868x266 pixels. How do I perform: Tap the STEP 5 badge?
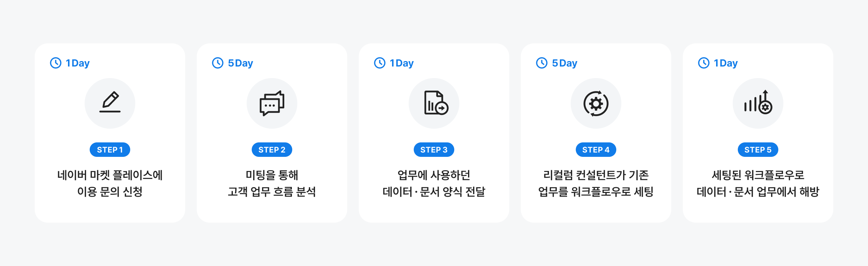(x=758, y=150)
